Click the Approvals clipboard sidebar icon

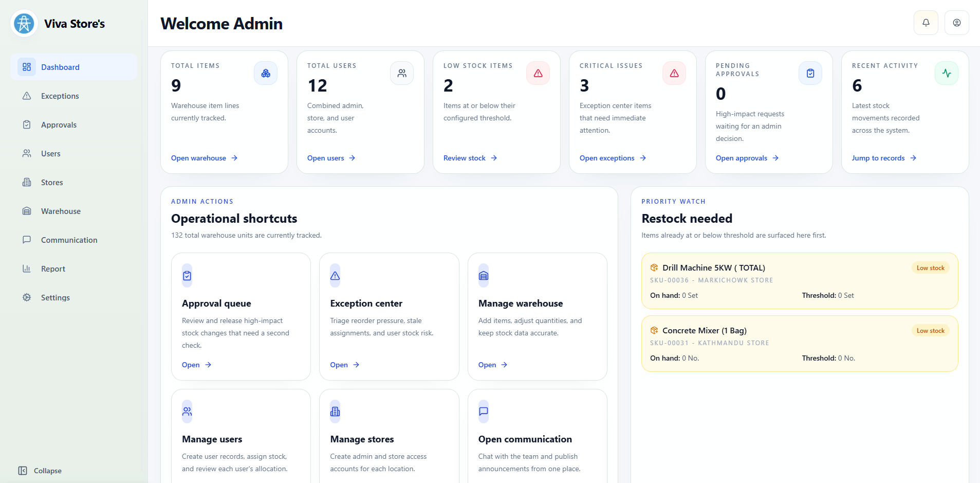tap(27, 124)
